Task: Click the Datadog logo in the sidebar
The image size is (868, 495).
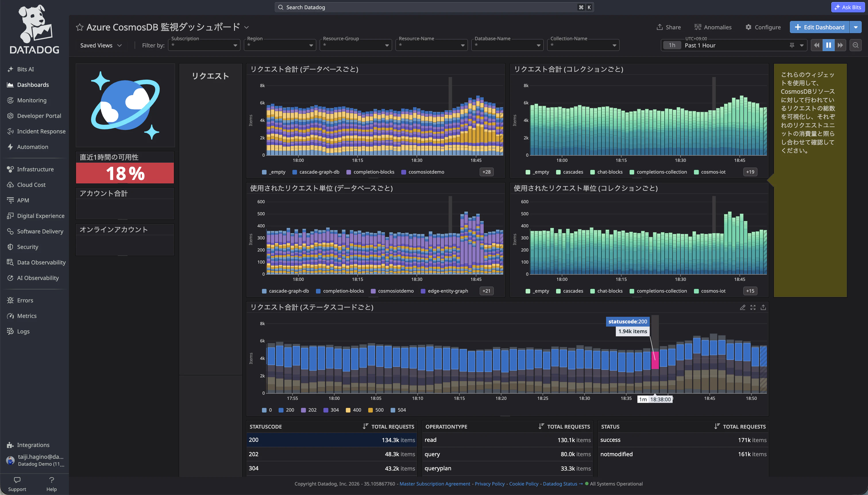Action: [x=34, y=30]
